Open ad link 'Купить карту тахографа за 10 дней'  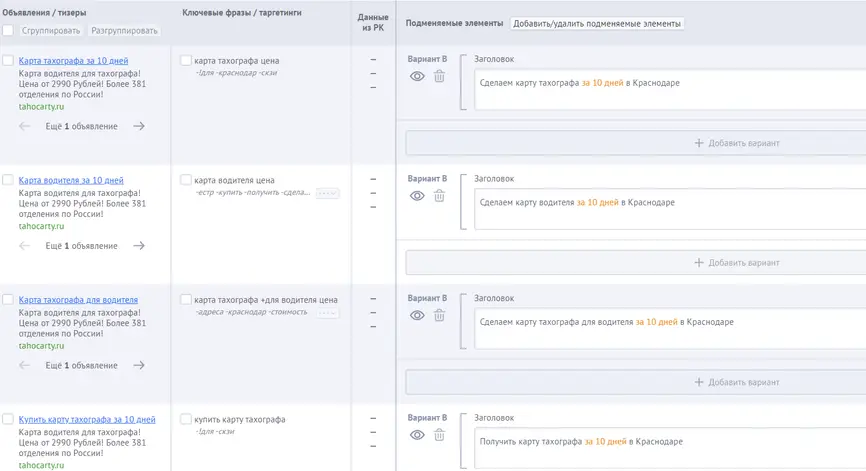87,420
